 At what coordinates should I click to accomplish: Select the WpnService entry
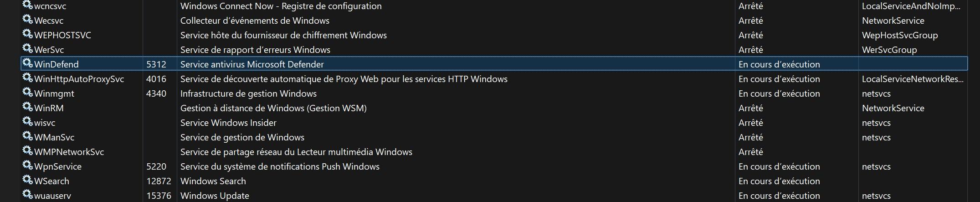[x=58, y=166]
